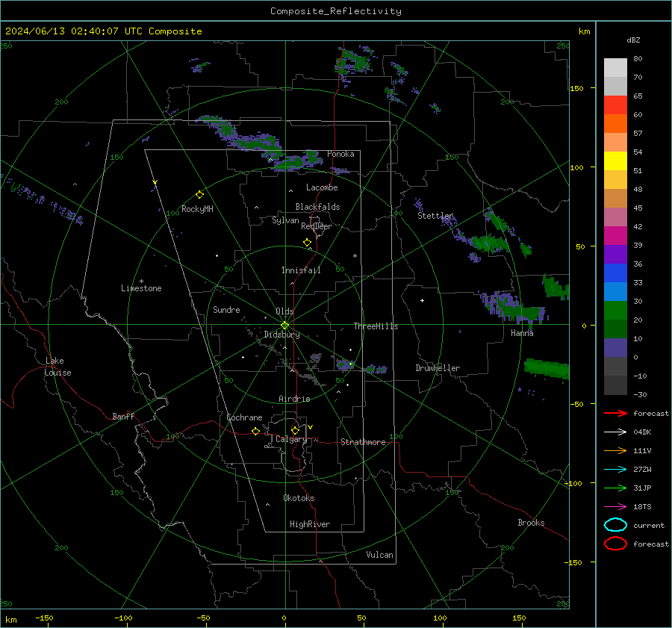Click the asterisk marker above Limestone

pyautogui.click(x=141, y=282)
